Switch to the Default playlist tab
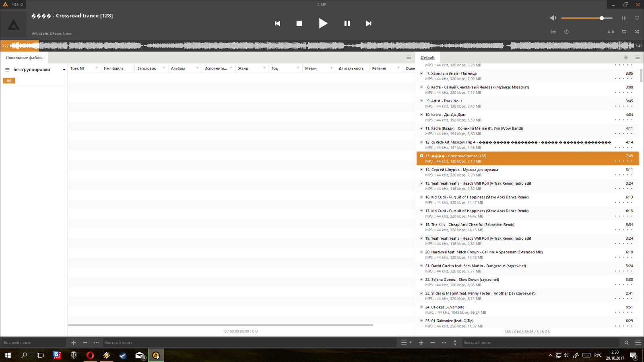This screenshot has width=644, height=362. click(427, 58)
